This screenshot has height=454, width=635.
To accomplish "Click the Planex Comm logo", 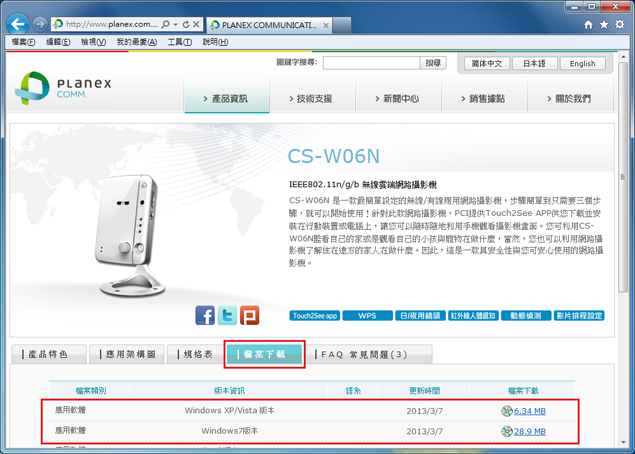I will click(63, 88).
